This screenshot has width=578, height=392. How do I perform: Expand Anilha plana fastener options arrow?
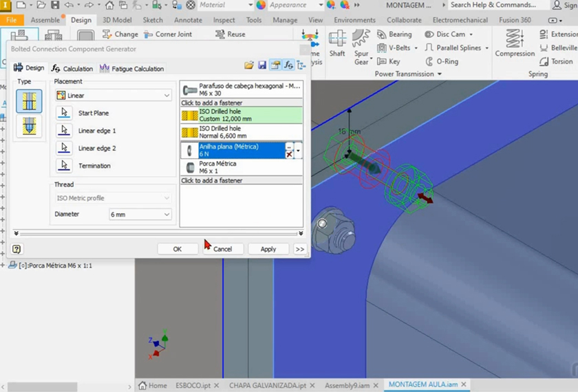tap(298, 150)
